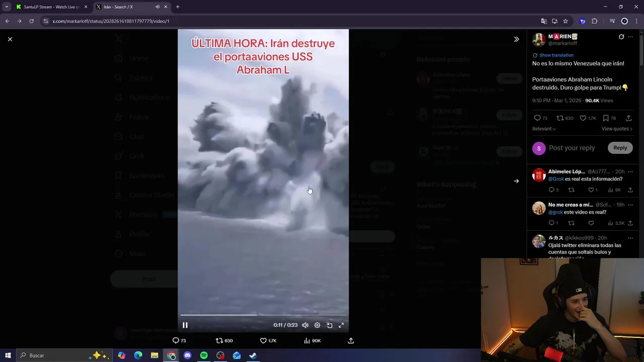Open File Explorer from the taskbar
Viewport: 644px width, 362px height.
pyautogui.click(x=154, y=355)
